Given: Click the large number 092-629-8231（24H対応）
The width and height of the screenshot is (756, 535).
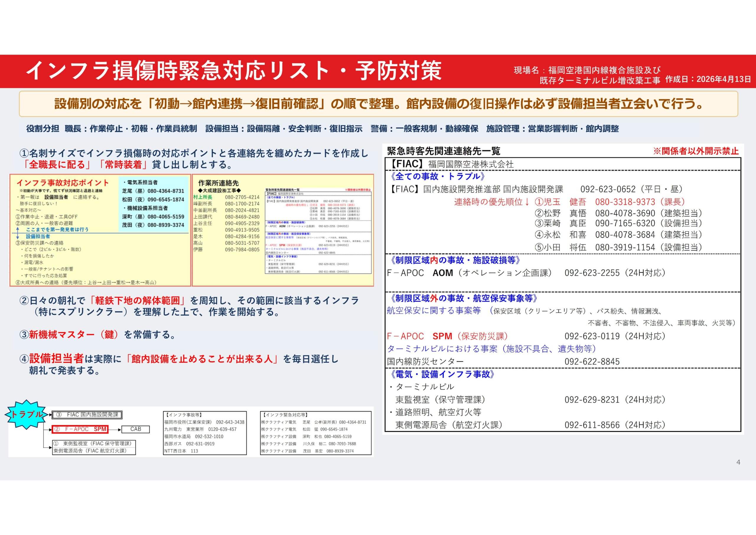Looking at the screenshot, I should 615,400.
